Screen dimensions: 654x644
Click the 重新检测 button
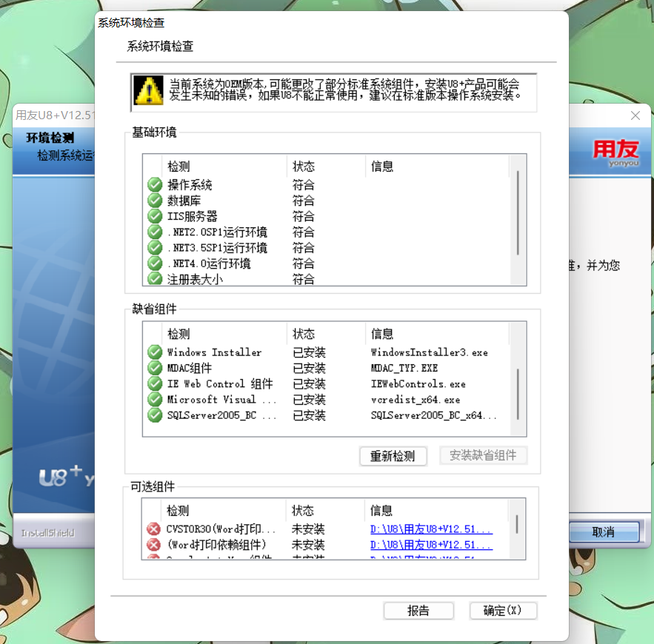pyautogui.click(x=393, y=456)
